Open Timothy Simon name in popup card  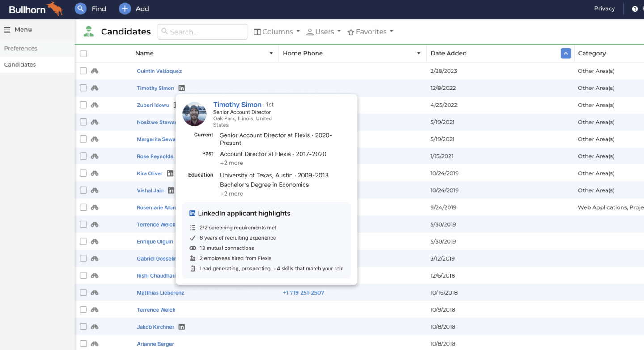point(237,105)
